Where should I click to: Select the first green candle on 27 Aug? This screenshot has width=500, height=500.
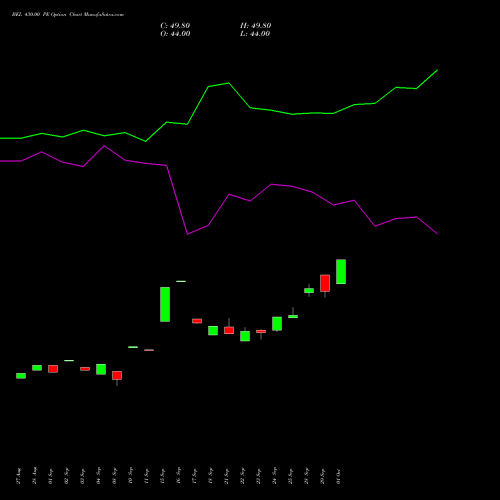[21, 376]
